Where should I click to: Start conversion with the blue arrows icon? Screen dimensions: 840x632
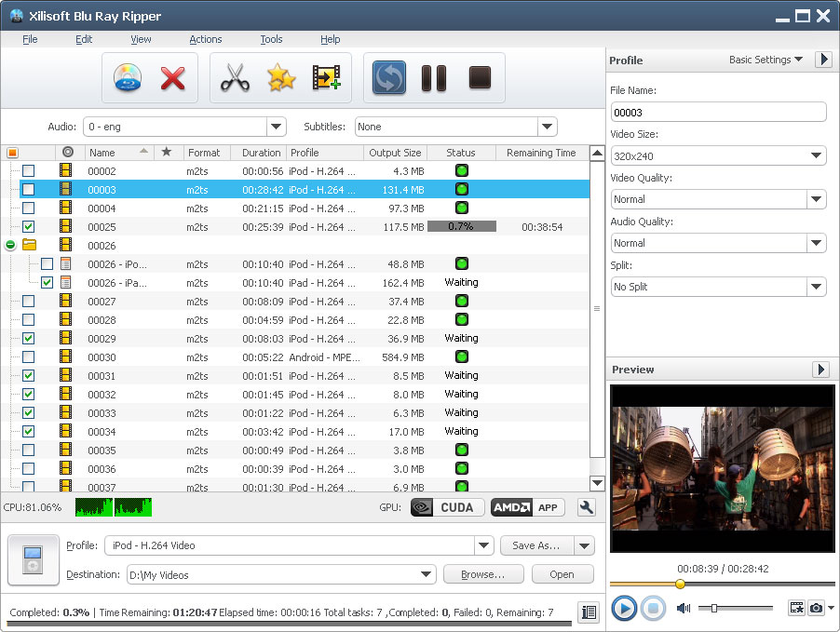point(388,78)
